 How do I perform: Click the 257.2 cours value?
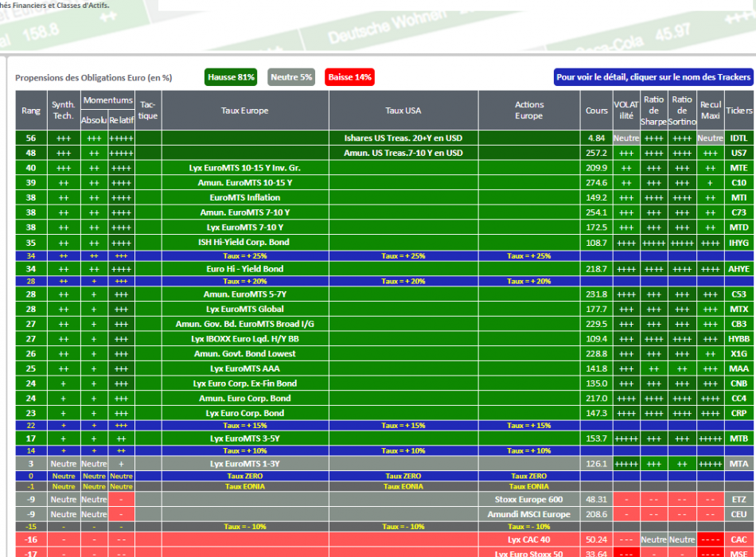coord(596,153)
